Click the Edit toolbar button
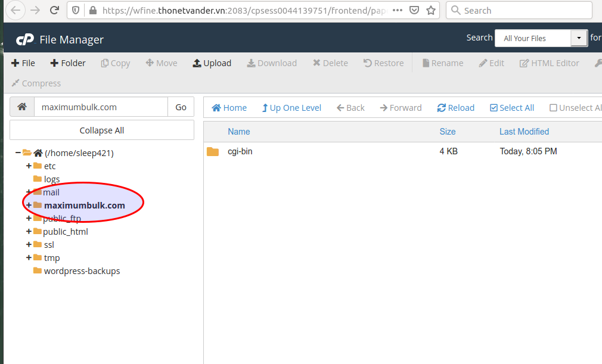Image resolution: width=602 pixels, height=364 pixels. click(491, 63)
